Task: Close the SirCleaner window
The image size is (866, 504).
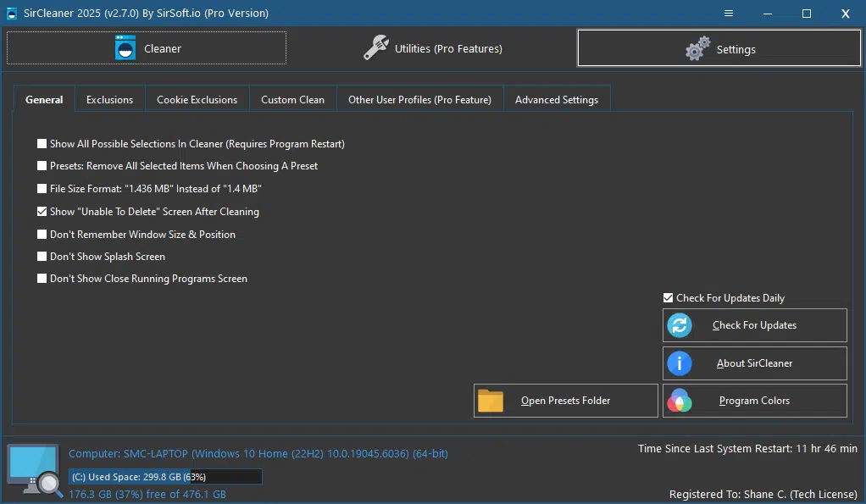Action: (x=846, y=14)
